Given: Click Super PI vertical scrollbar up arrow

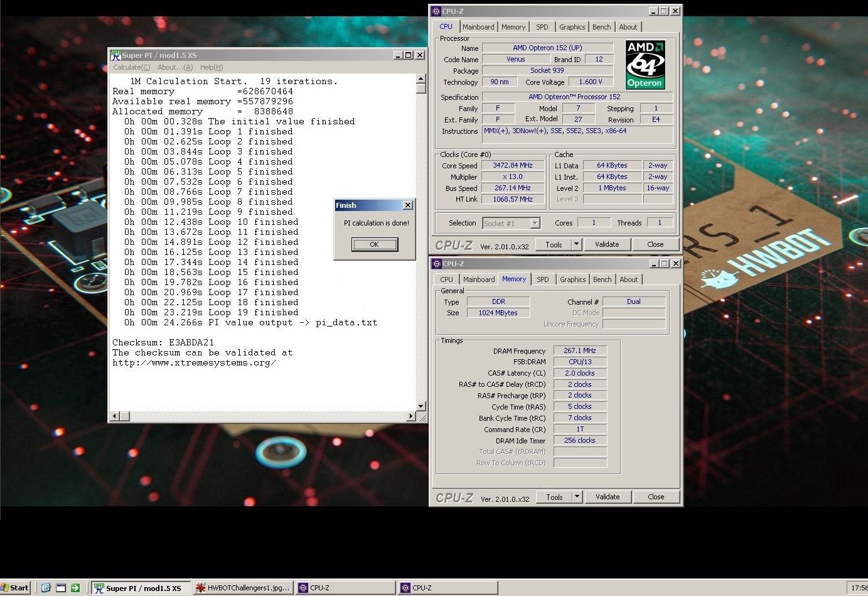Looking at the screenshot, I should click(421, 79).
